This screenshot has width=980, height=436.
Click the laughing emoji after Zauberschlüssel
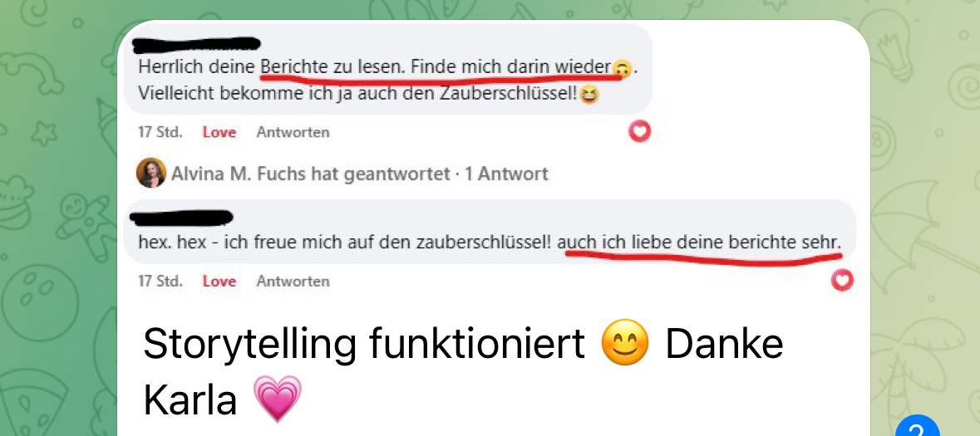(x=588, y=96)
